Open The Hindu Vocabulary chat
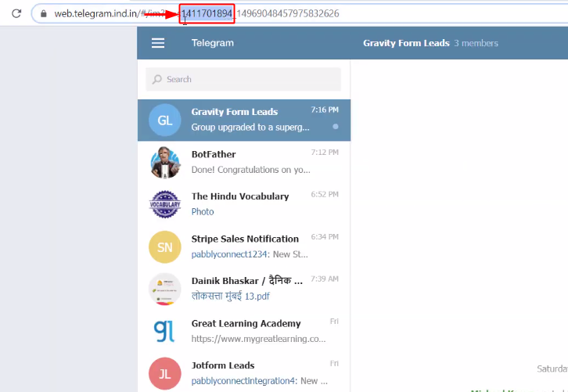This screenshot has height=392, width=568. tap(244, 204)
